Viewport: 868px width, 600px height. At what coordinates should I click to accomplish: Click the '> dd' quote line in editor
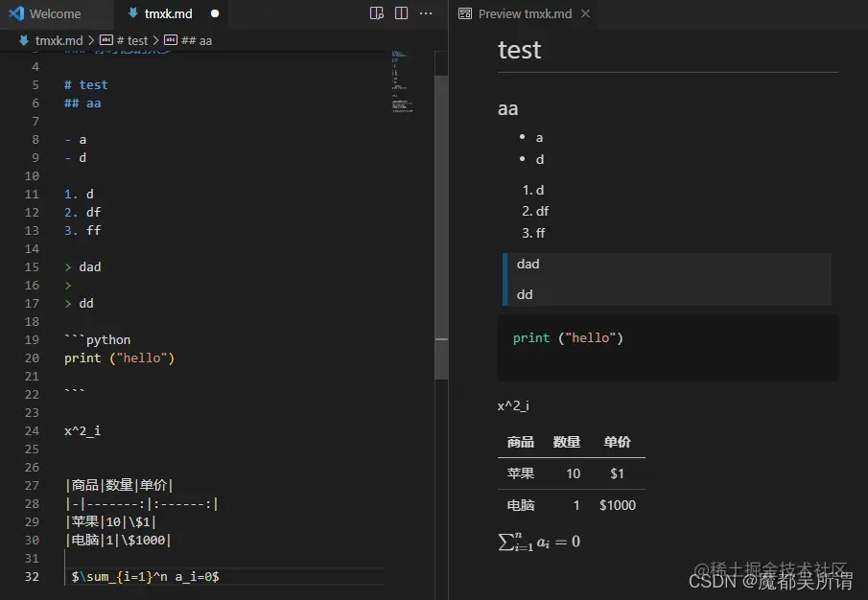point(80,304)
